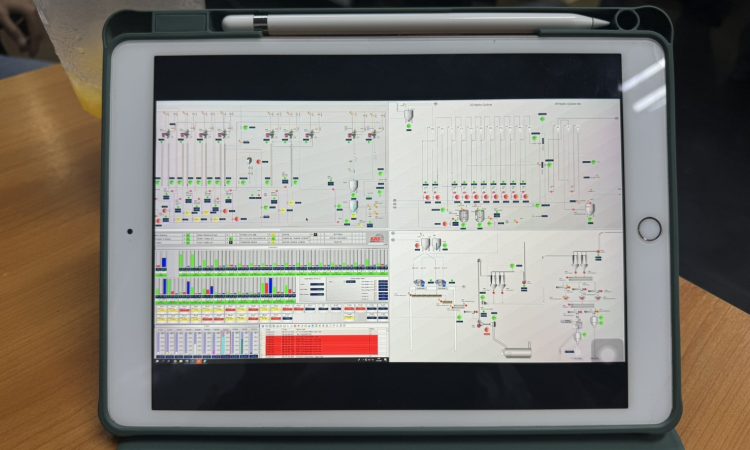Click the red pump indicator beside the central separator

click(260, 161)
